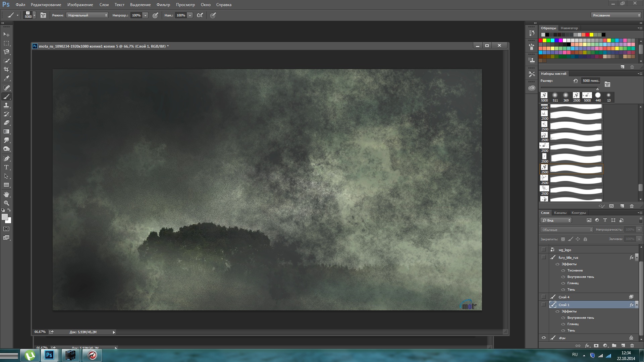
Task: Show the wg_logo layer
Action: click(544, 250)
